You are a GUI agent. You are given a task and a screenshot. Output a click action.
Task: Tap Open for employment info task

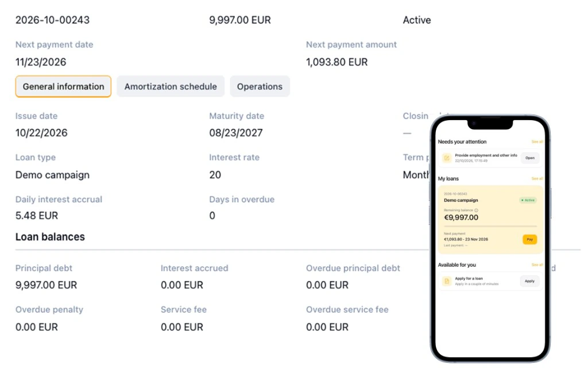click(530, 158)
